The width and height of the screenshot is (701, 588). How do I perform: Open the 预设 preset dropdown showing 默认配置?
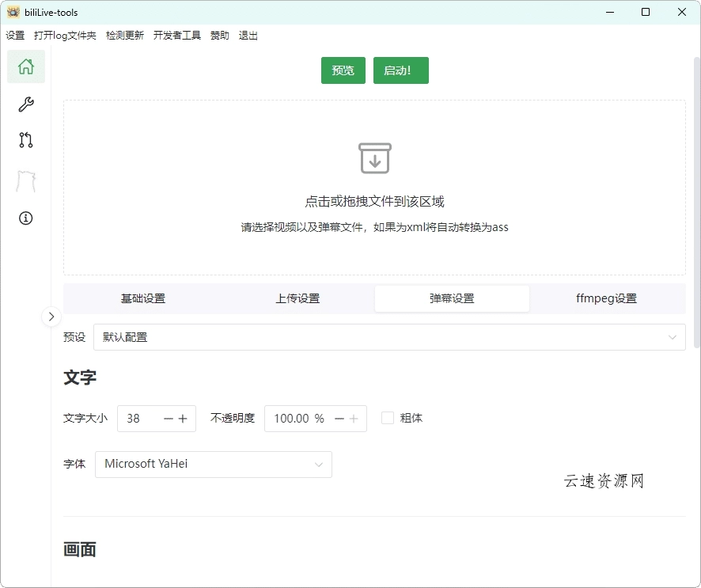click(x=389, y=336)
